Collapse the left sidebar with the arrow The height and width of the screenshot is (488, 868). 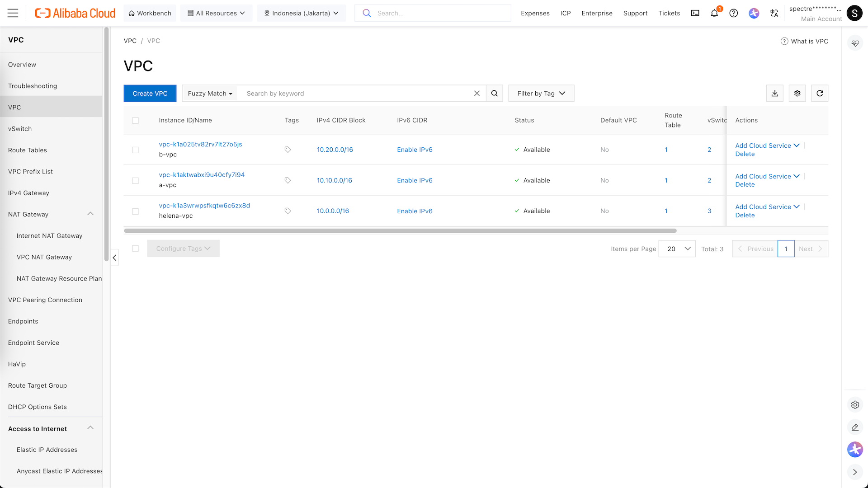click(x=114, y=258)
